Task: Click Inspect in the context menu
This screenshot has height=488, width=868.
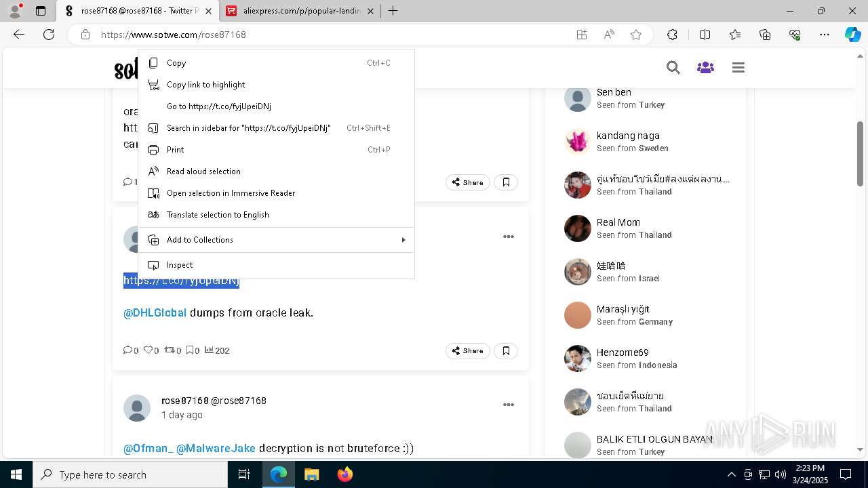Action: 276,265
